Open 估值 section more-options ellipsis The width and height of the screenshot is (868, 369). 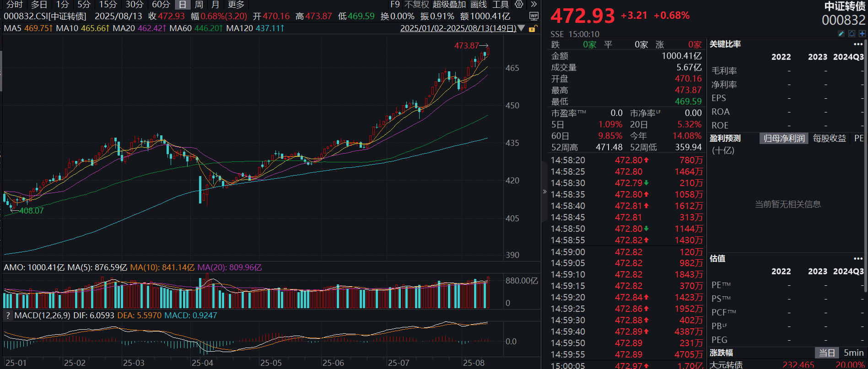click(x=858, y=258)
